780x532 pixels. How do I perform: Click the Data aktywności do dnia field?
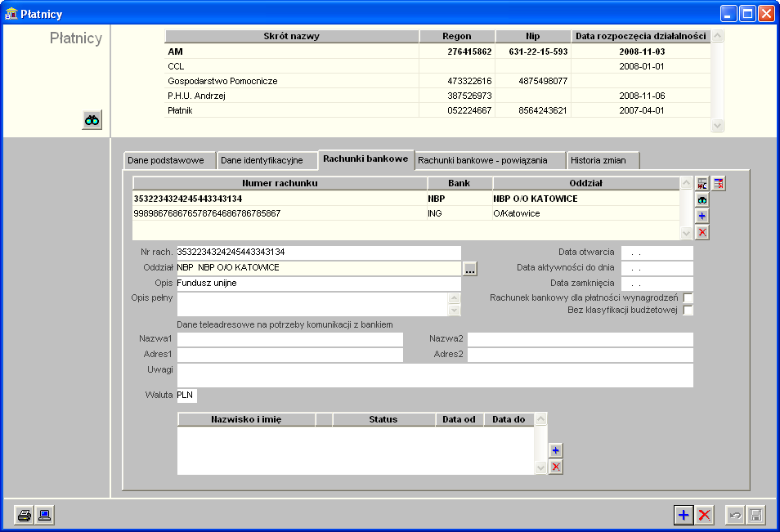click(x=657, y=268)
